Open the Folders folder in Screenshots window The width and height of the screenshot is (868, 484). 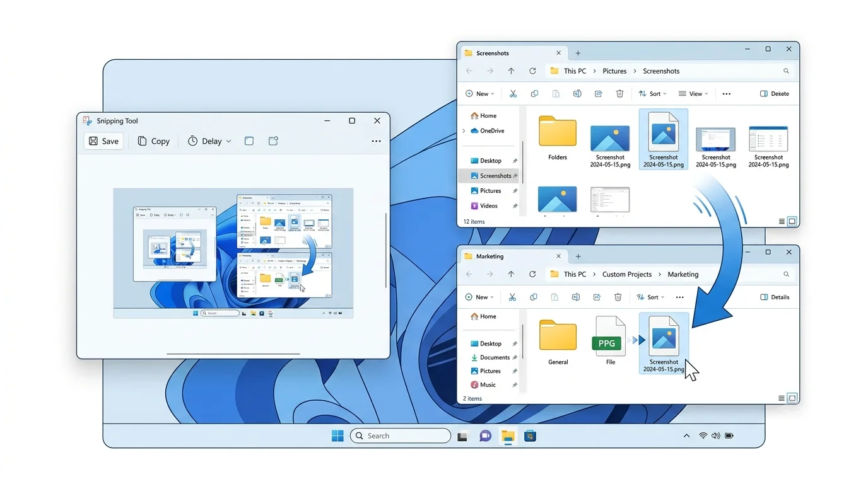pos(558,138)
